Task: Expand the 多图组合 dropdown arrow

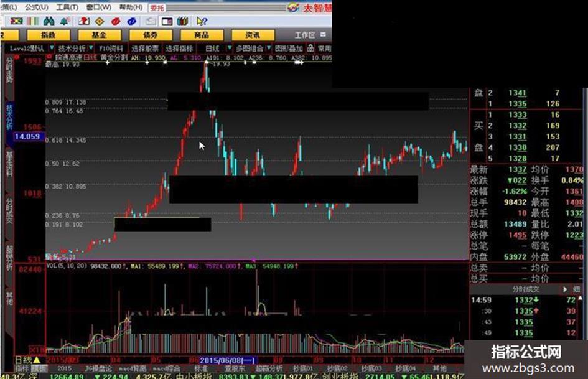Action: 269,48
